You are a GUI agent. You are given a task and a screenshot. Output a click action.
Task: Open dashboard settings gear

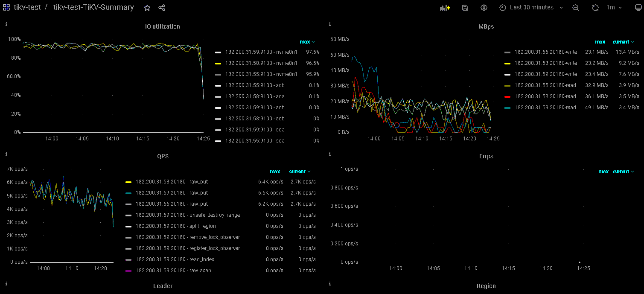484,8
